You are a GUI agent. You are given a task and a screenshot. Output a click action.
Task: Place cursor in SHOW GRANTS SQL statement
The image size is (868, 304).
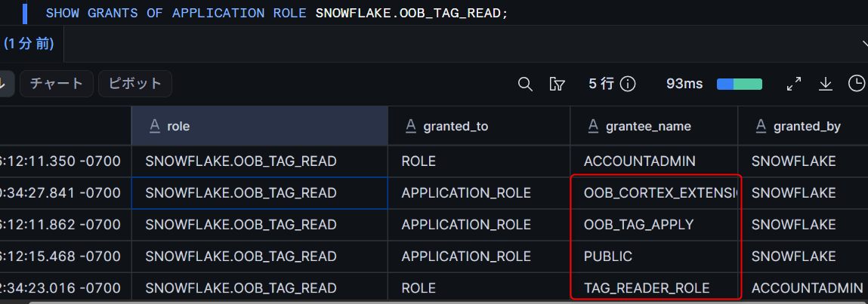(x=276, y=13)
